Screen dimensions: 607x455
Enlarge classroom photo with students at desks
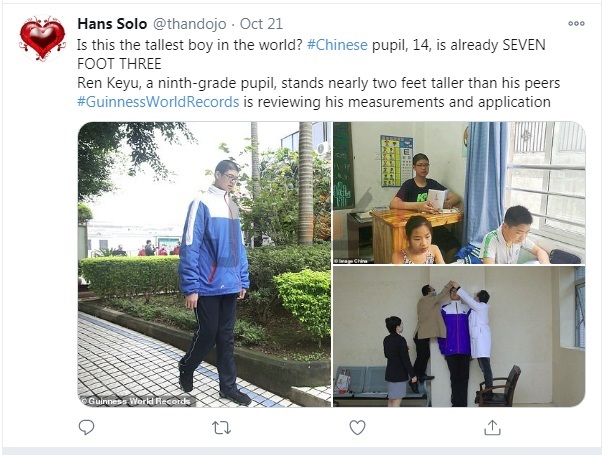click(459, 193)
